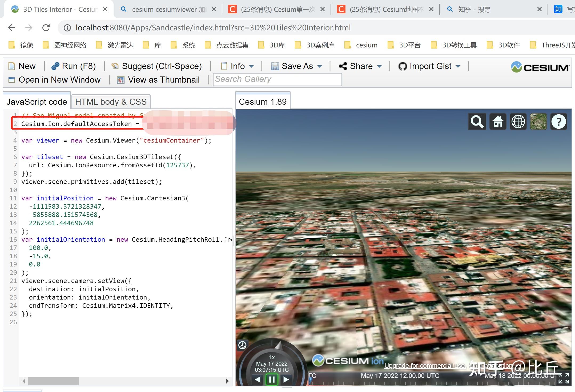This screenshot has width=575, height=392.
Task: Click the Search Gallery input field
Action: (277, 79)
